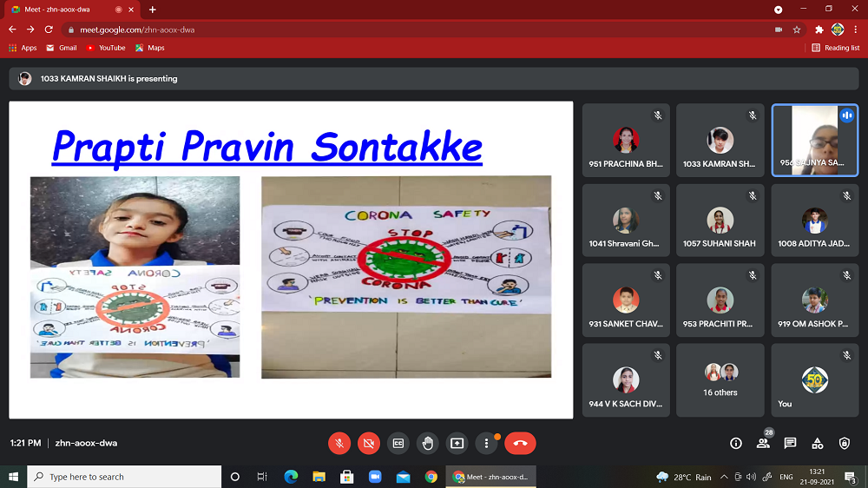Turn on captions CC button
The height and width of the screenshot is (488, 868).
click(x=398, y=443)
